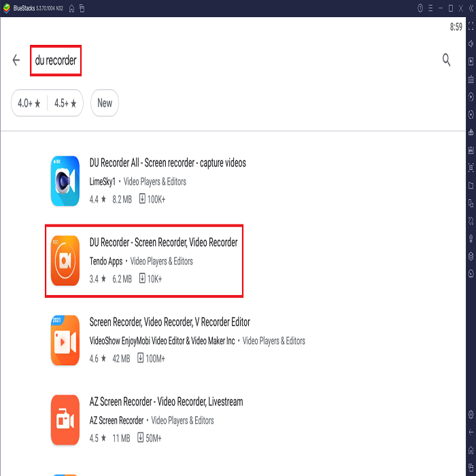Open the stacked layers multi-instance icon

(471, 256)
